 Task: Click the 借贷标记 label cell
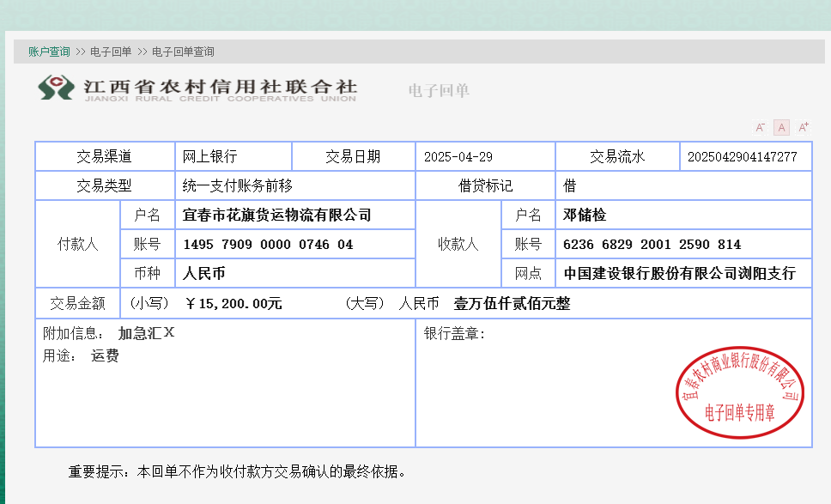coord(485,185)
